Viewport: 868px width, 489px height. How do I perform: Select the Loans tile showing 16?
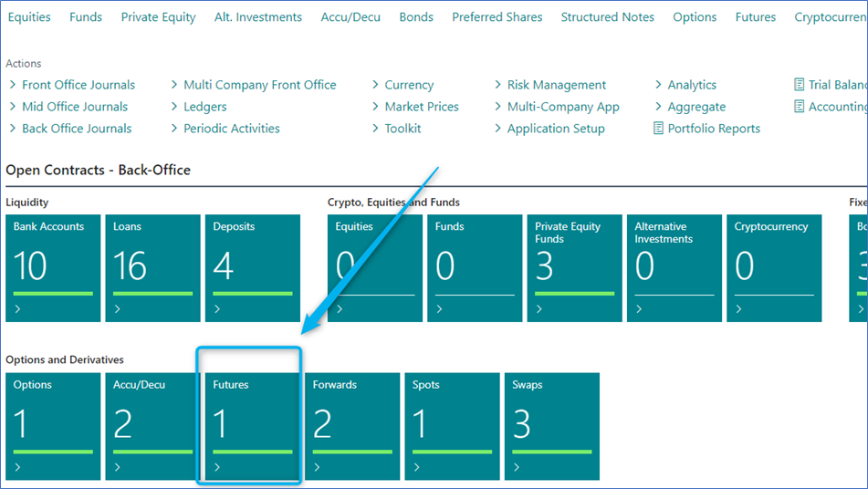pyautogui.click(x=152, y=267)
